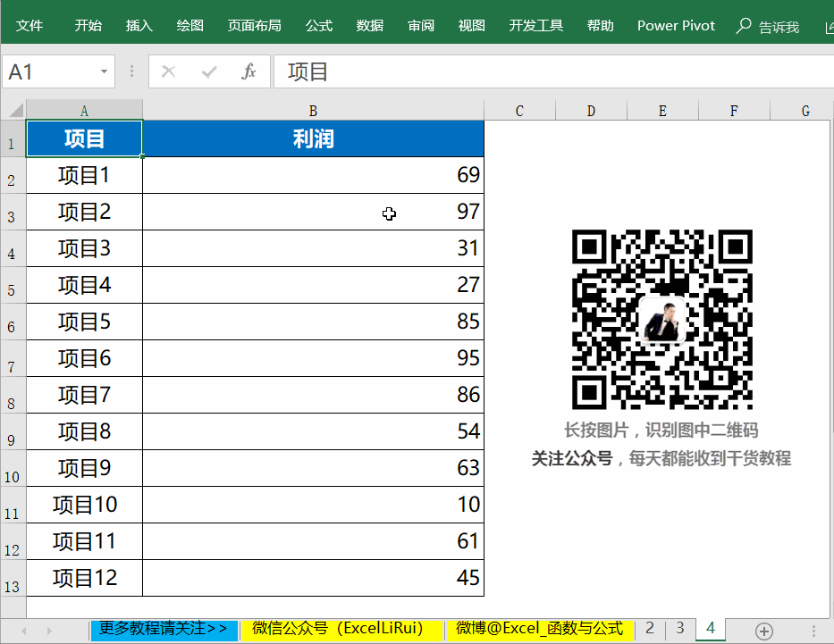Select the cell 项目2
834x644 pixels.
coord(84,212)
